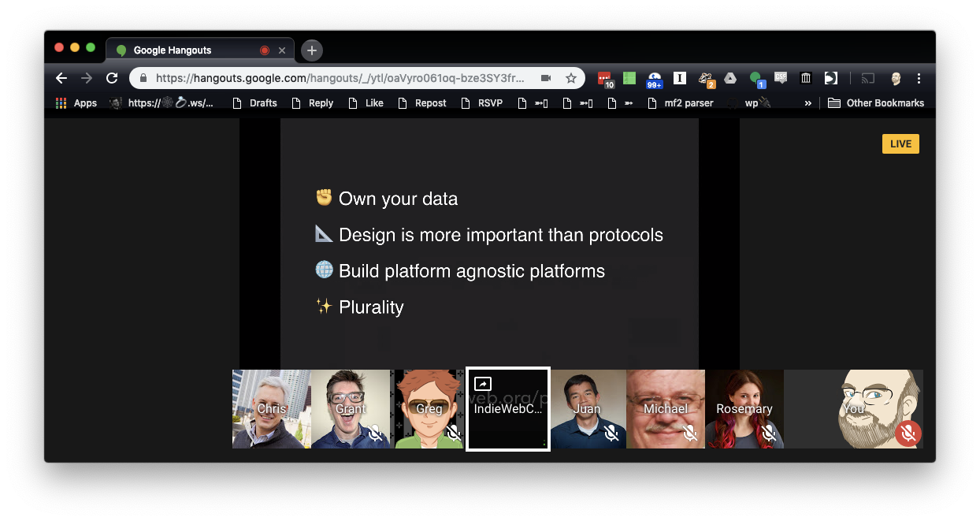Open the Drafts bookmark

[x=261, y=102]
